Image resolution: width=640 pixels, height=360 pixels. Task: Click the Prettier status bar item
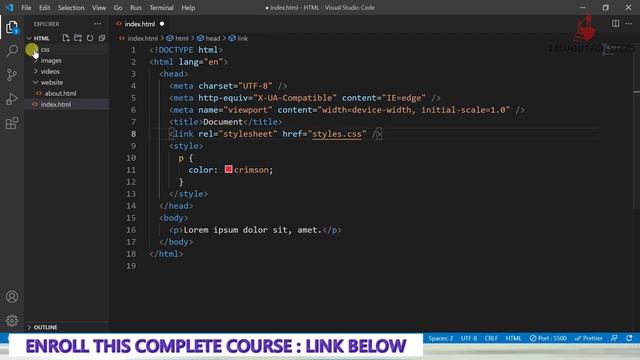(x=588, y=338)
